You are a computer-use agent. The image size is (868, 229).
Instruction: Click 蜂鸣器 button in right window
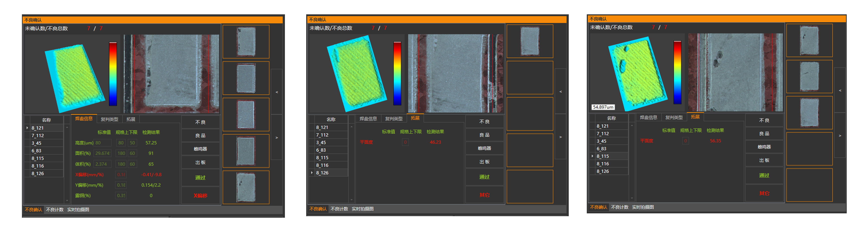[x=764, y=147]
